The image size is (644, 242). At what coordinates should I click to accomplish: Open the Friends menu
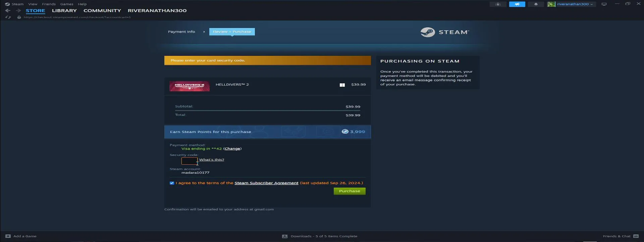tap(49, 4)
